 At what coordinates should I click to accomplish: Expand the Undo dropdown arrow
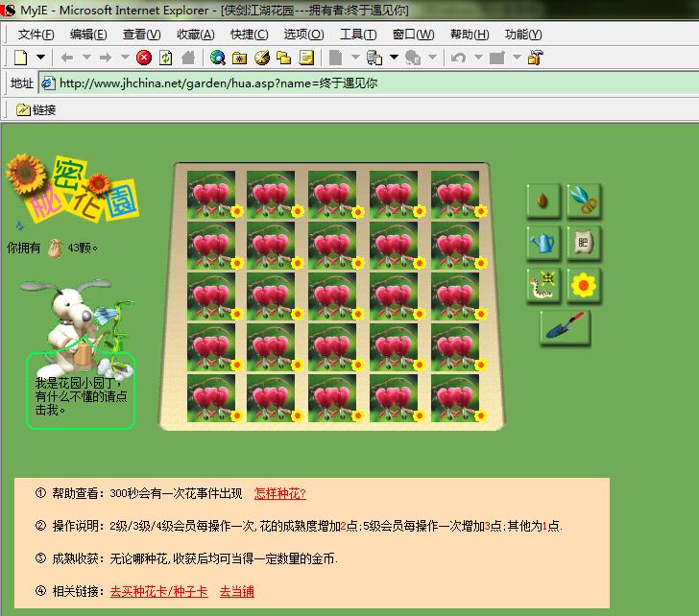coord(478,57)
